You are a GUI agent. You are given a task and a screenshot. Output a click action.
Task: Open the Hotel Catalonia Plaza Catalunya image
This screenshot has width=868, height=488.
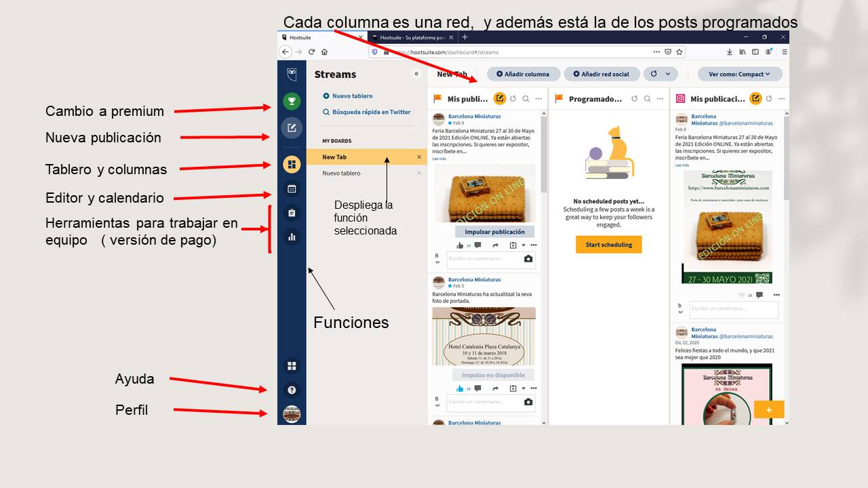(484, 336)
